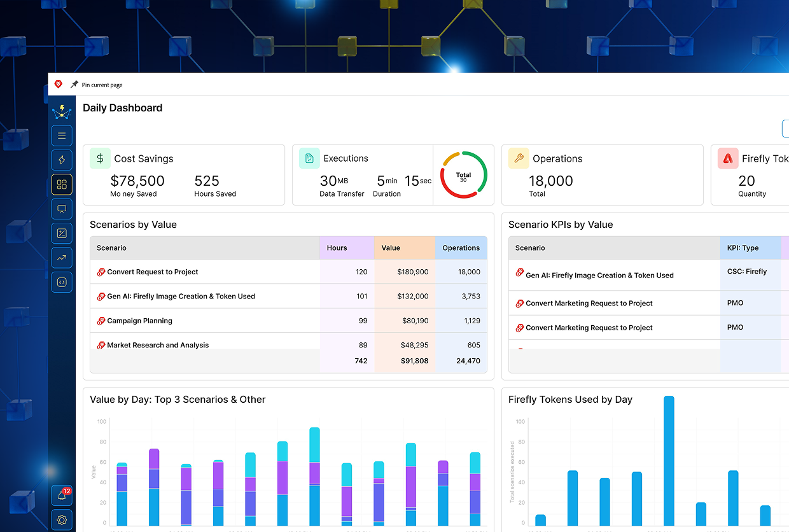Click the plus-minus calculator sidebar icon
Image resolution: width=789 pixels, height=532 pixels.
click(62, 234)
